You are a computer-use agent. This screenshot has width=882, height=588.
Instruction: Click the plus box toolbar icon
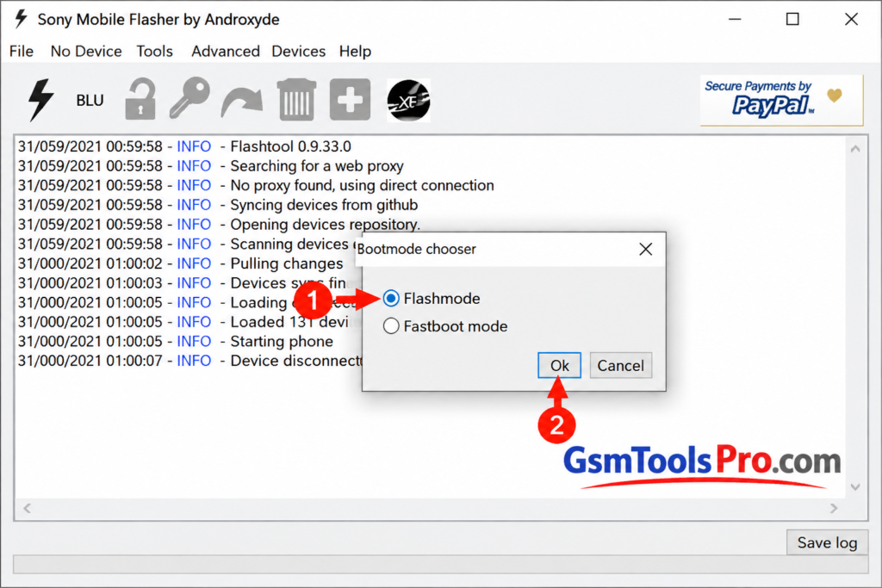coord(350,100)
